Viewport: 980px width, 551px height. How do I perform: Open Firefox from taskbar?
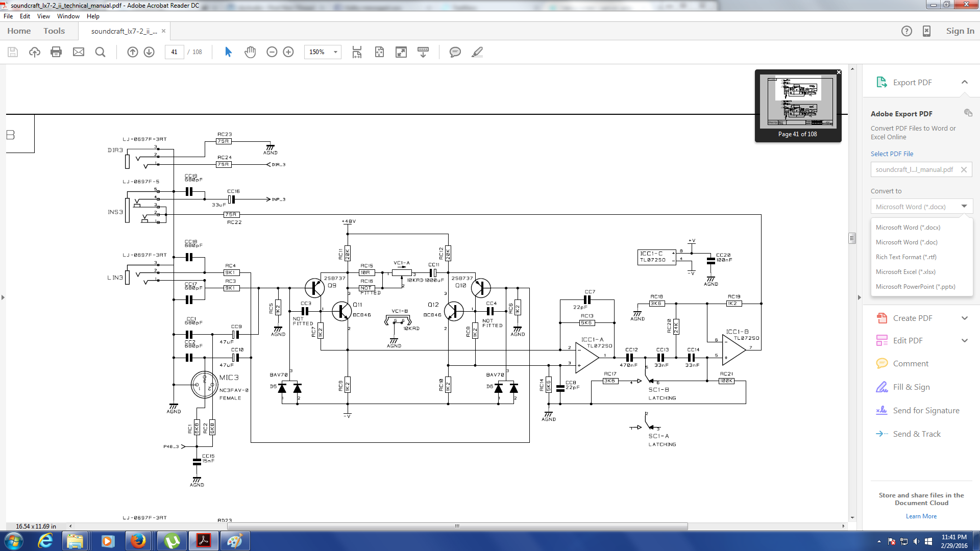pyautogui.click(x=138, y=541)
